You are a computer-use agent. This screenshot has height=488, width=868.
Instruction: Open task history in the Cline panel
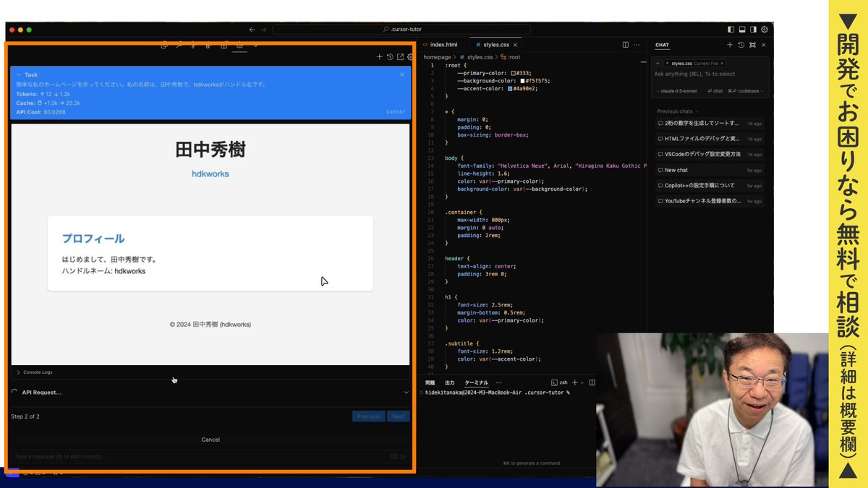[x=390, y=57]
